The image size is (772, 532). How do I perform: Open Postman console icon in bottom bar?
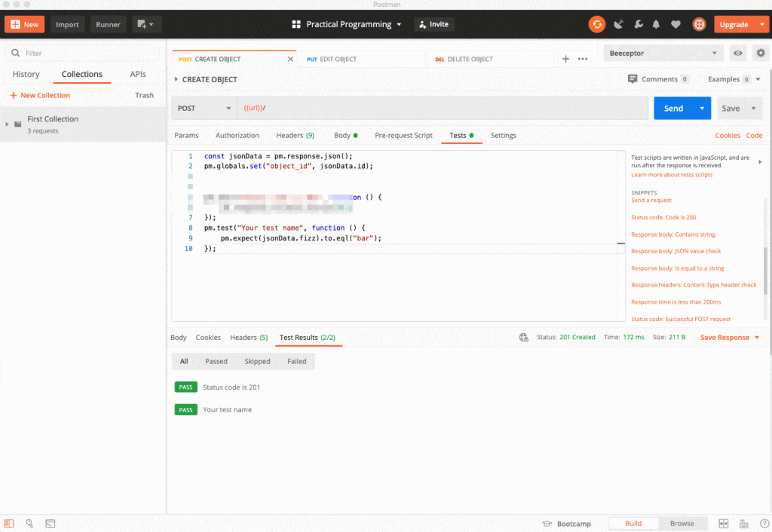[50, 523]
